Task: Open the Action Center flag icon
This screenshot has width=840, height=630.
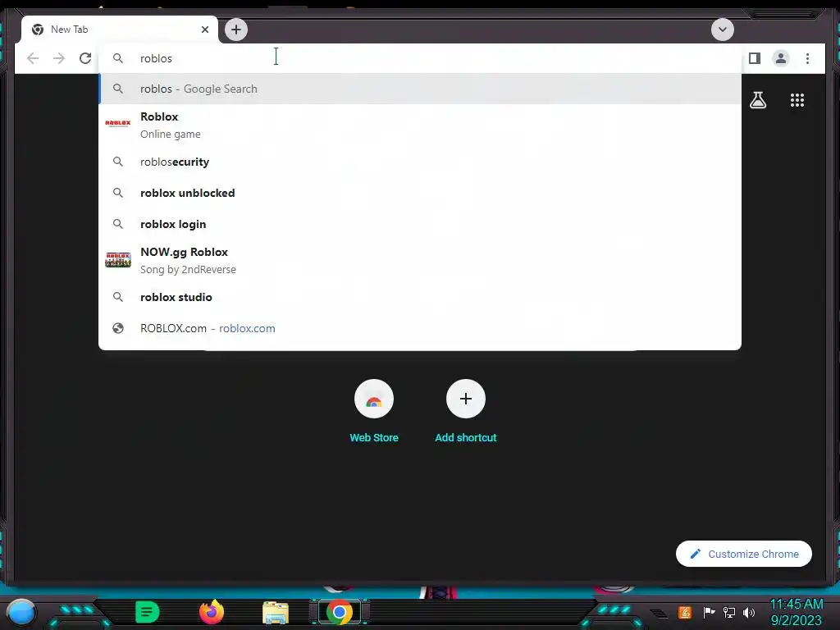Action: 708,612
